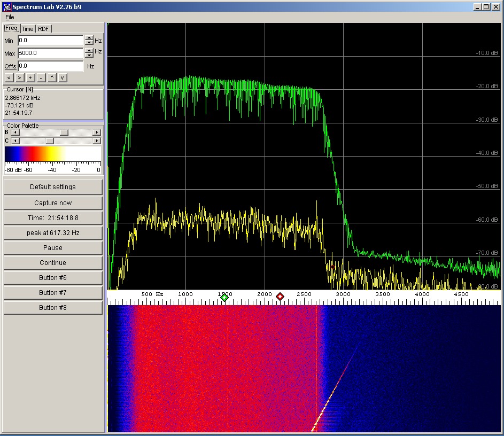Switch to the Time tab
The height and width of the screenshot is (436, 504).
point(27,29)
